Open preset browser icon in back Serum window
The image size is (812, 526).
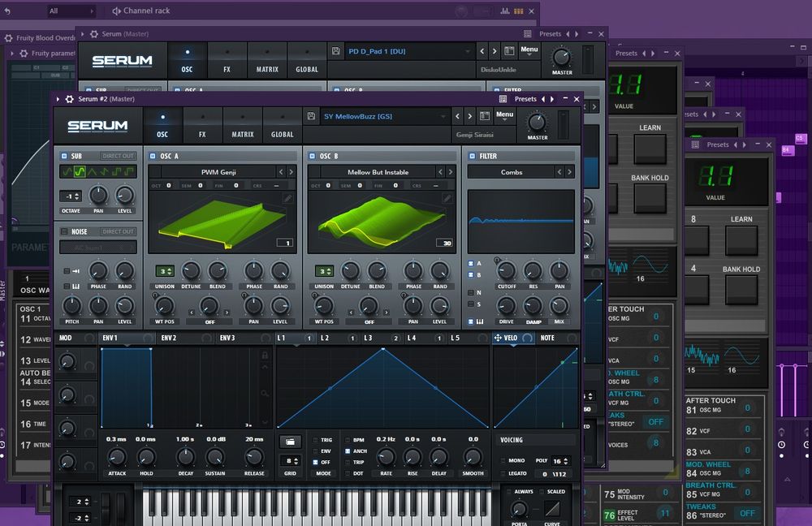pos(509,51)
